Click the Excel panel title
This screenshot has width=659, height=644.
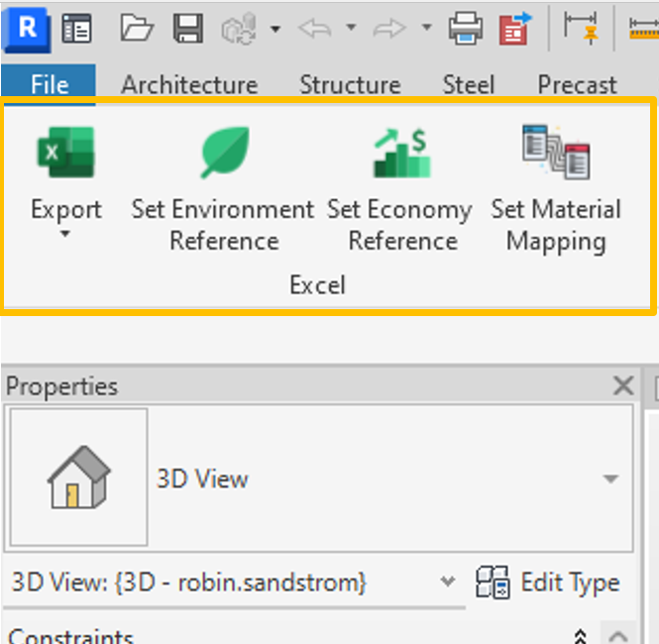[x=318, y=285]
